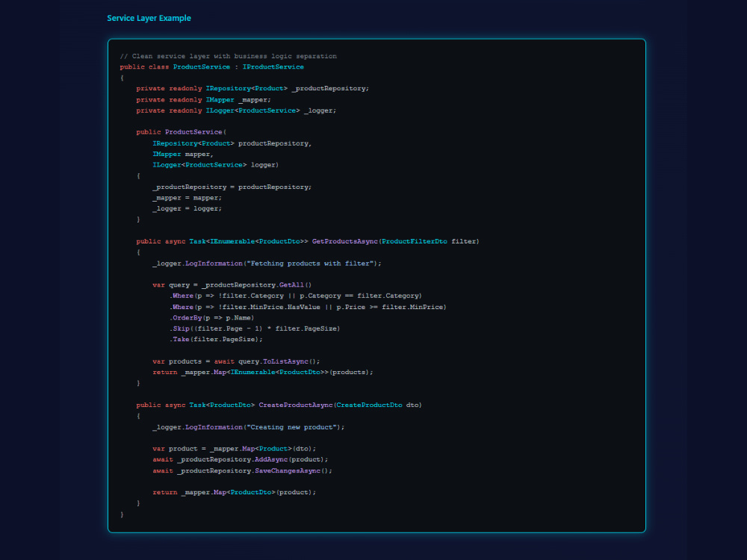Click the CreateProductAsync method signature line

pyautogui.click(x=279, y=405)
